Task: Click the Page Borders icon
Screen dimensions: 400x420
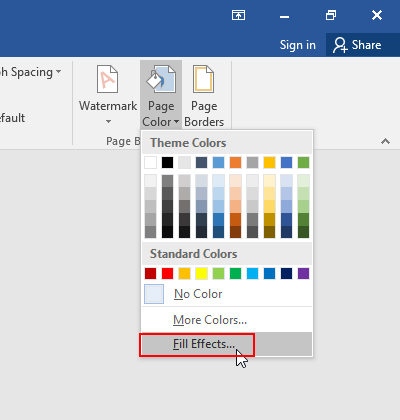Action: (x=203, y=79)
